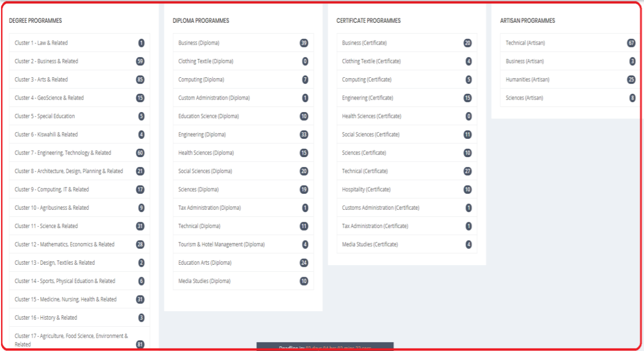
Task: Click the 81 badge for Cluster 17 Agriculture
Action: click(140, 344)
